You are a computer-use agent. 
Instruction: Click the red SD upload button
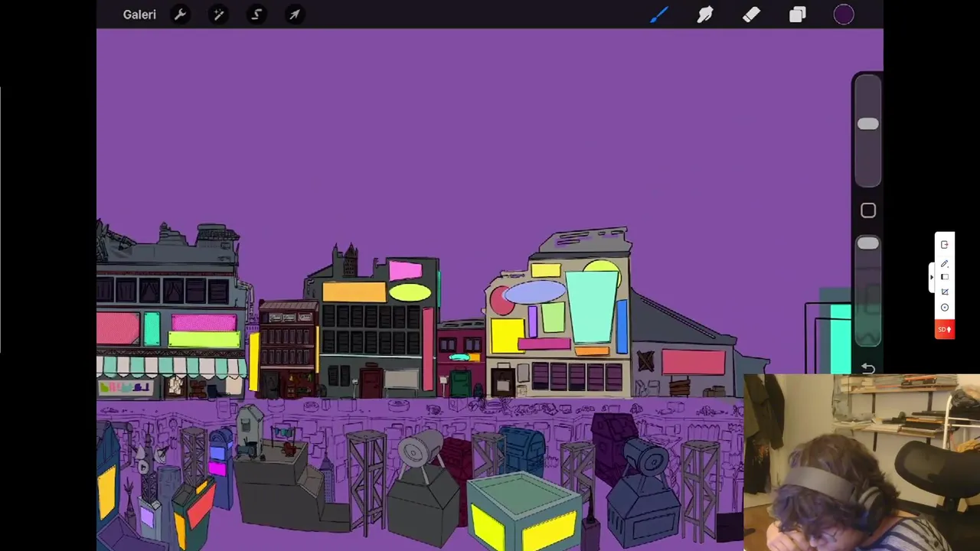(944, 330)
